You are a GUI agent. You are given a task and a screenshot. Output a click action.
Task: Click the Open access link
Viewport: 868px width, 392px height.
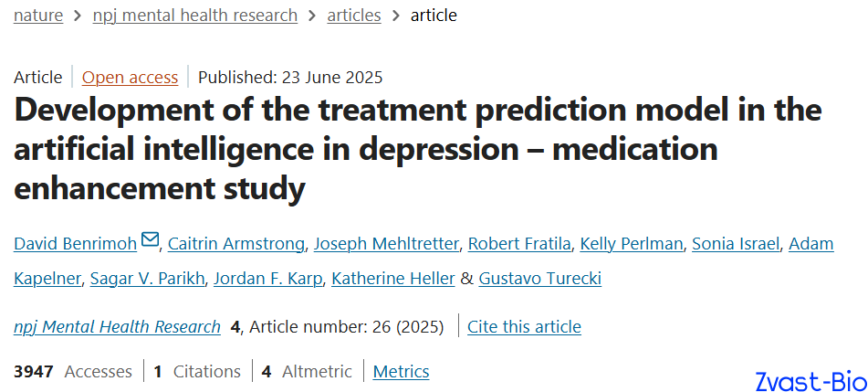click(131, 77)
